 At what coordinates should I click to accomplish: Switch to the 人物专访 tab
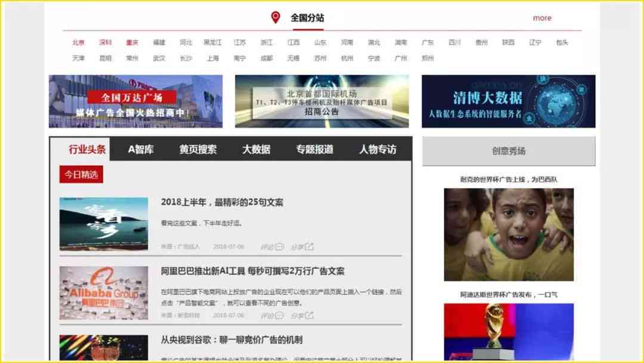[x=378, y=149]
